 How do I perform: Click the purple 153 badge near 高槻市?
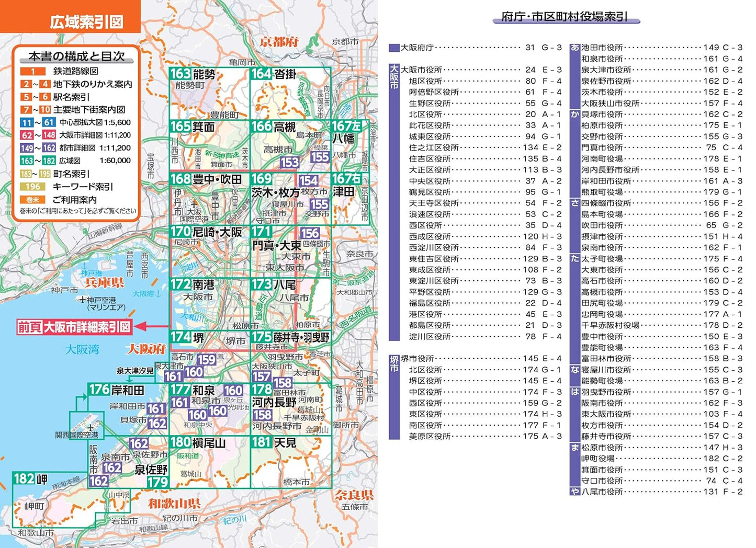(289, 163)
